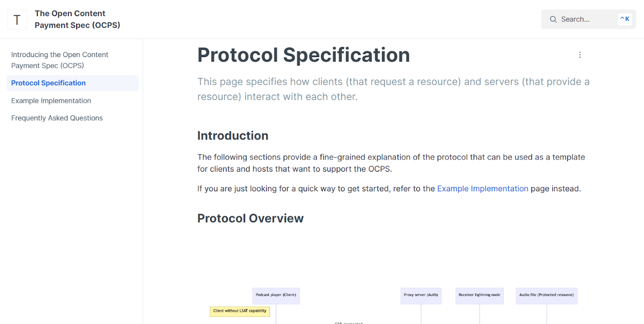Viewport: 644px width, 324px height.
Task: Click the Protocol Overview heading
Action: click(250, 218)
